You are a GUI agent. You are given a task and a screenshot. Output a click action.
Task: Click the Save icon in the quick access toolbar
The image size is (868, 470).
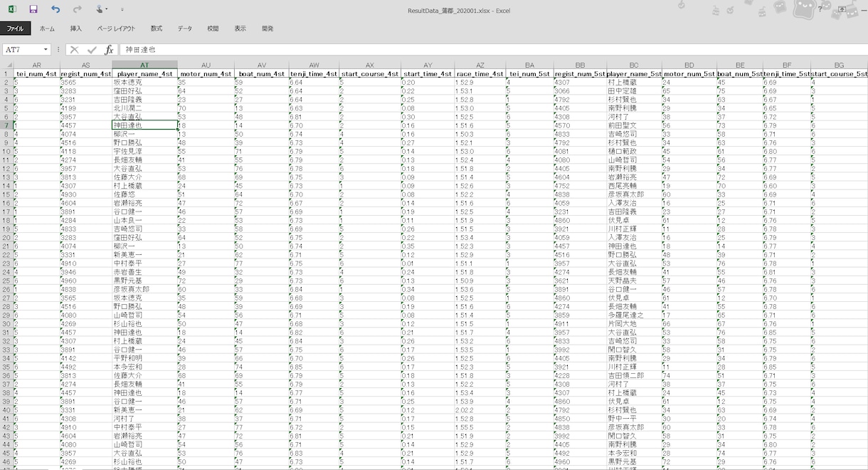[x=33, y=9]
